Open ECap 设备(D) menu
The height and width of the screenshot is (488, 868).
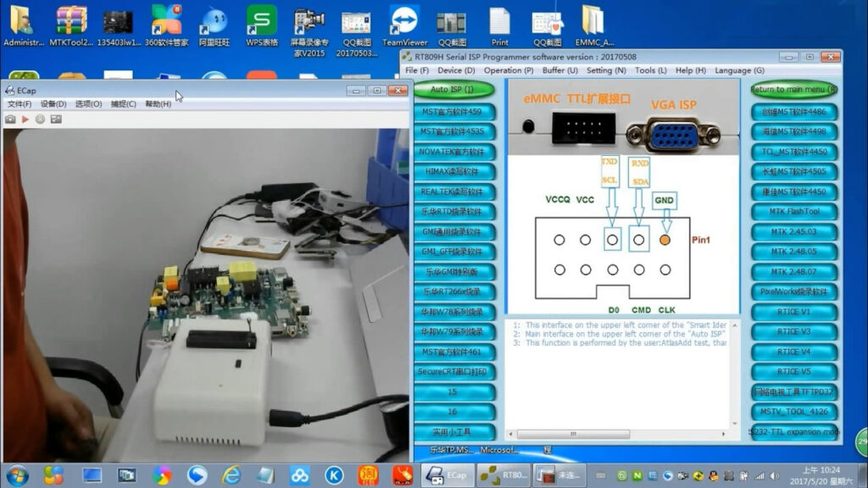(x=53, y=104)
